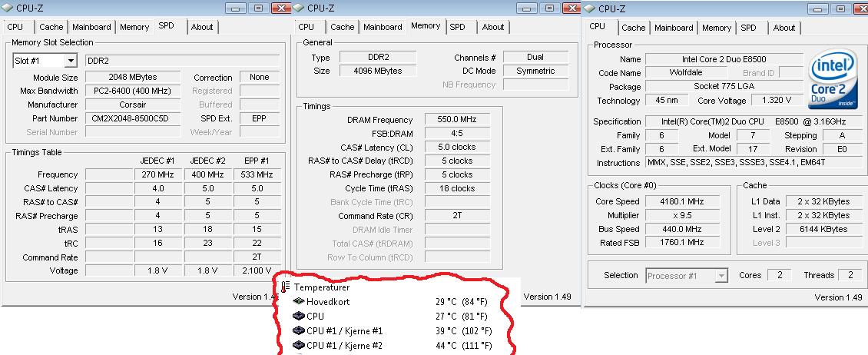The height and width of the screenshot is (355, 868).
Task: Click the DRAM Frequency 550.0 MHz value
Action: click(x=457, y=120)
